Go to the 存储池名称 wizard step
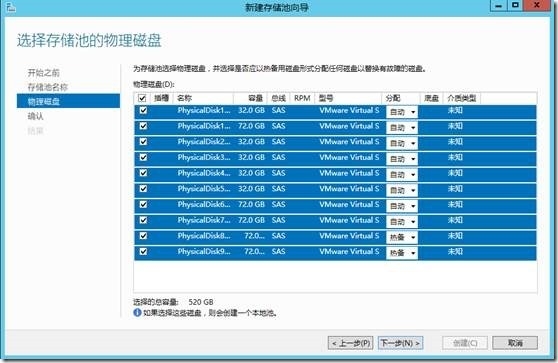The height and width of the screenshot is (363, 558). [x=48, y=87]
